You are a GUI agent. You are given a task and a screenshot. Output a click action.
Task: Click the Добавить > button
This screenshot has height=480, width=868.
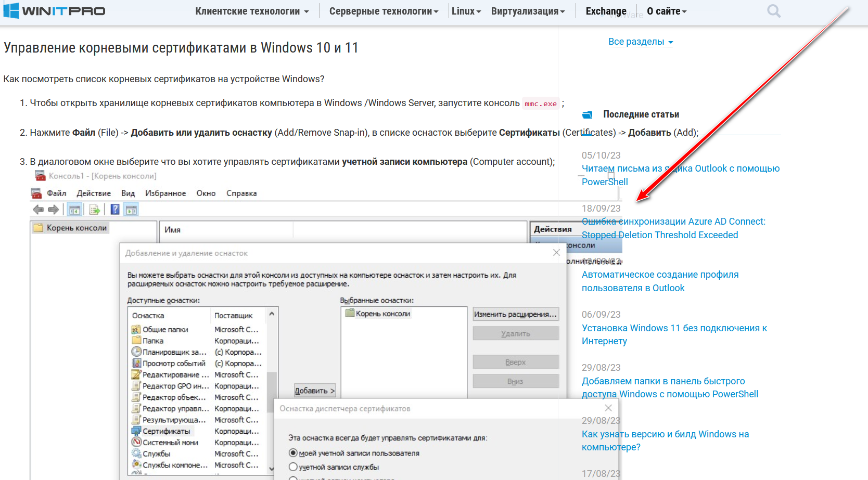click(x=315, y=391)
